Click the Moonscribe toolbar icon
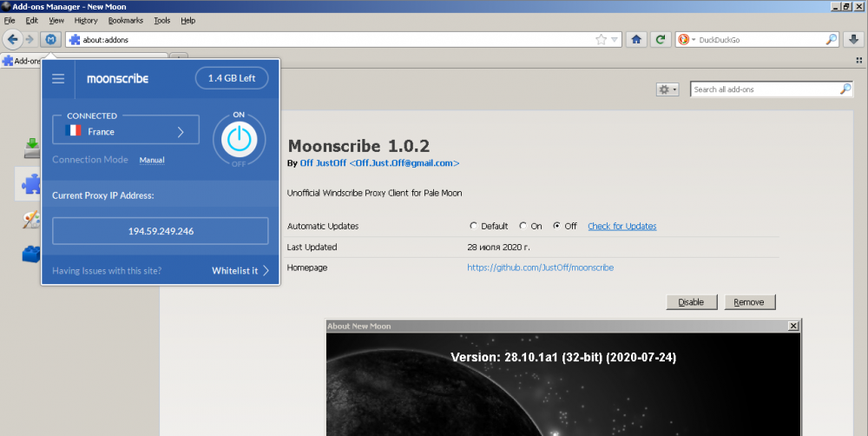 (x=52, y=39)
